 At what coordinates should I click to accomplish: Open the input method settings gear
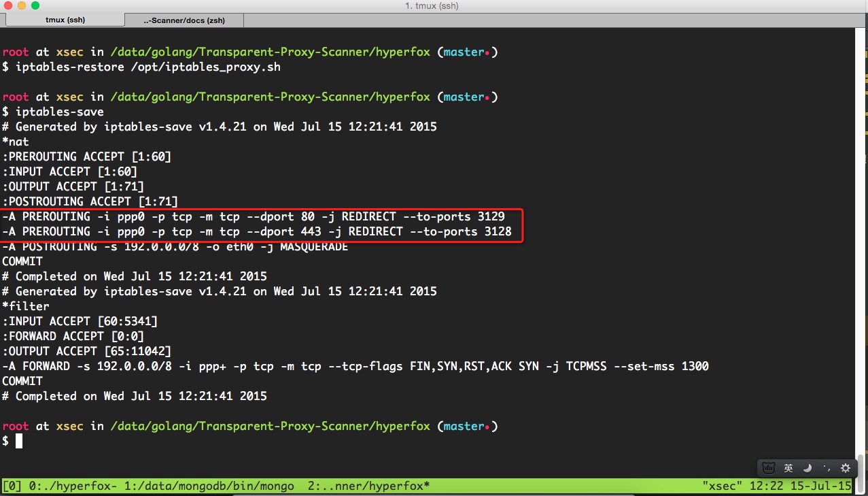coord(846,468)
